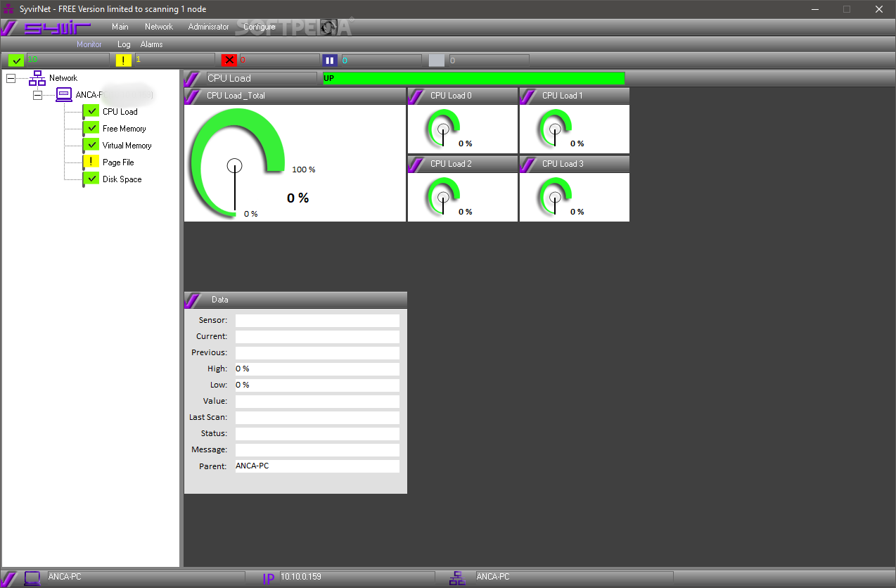Viewport: 896px width, 588px height.
Task: Click the green check icon beside CPU Load
Action: [x=91, y=111]
